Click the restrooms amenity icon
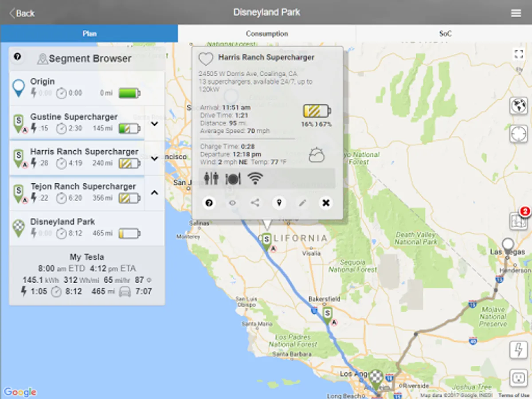 pos(211,178)
